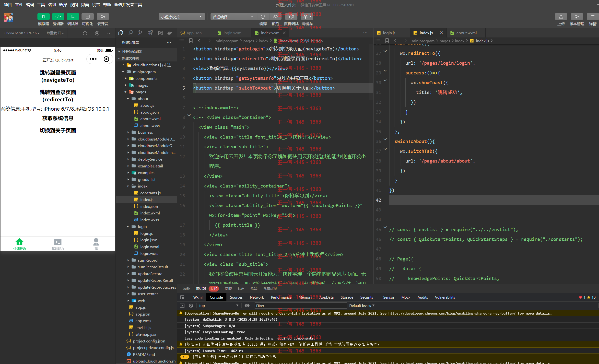Open project details (详情) icon
This screenshot has width=599, height=364.
(593, 17)
